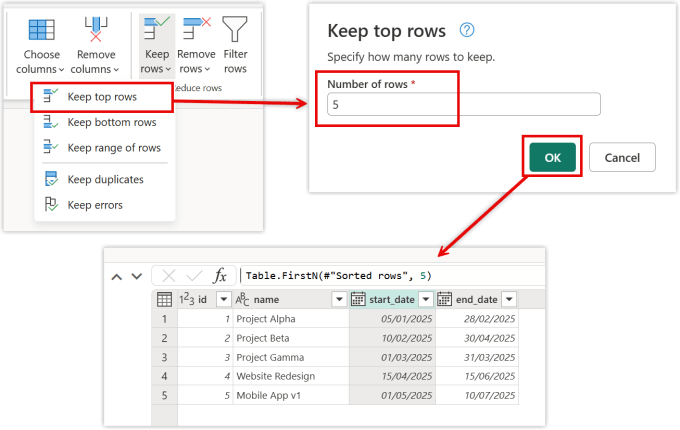Click the Table.FirstN formula bar text
Viewport: 680px width, 430px height.
point(339,276)
